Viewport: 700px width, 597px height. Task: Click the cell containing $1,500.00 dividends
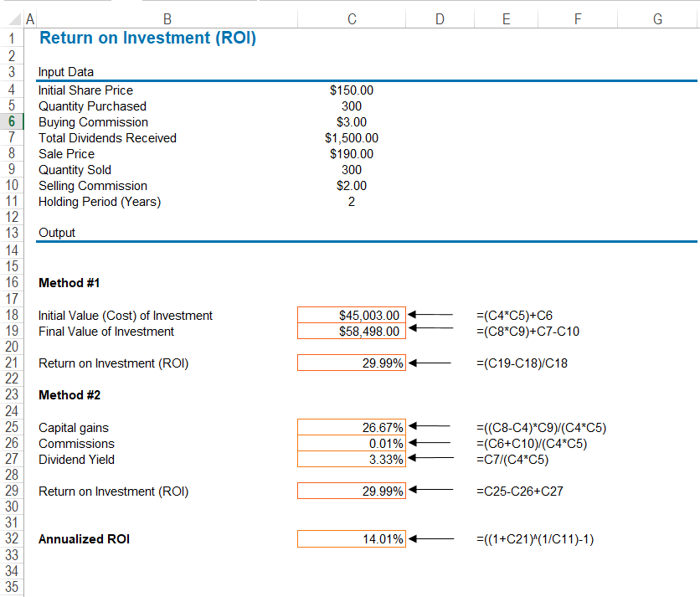(x=351, y=137)
